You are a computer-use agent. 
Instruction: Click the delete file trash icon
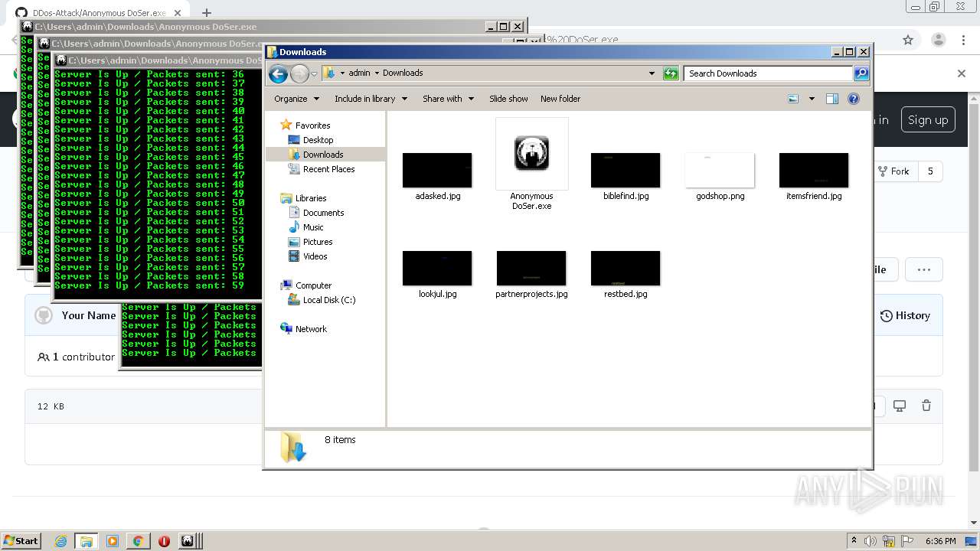[x=926, y=406]
